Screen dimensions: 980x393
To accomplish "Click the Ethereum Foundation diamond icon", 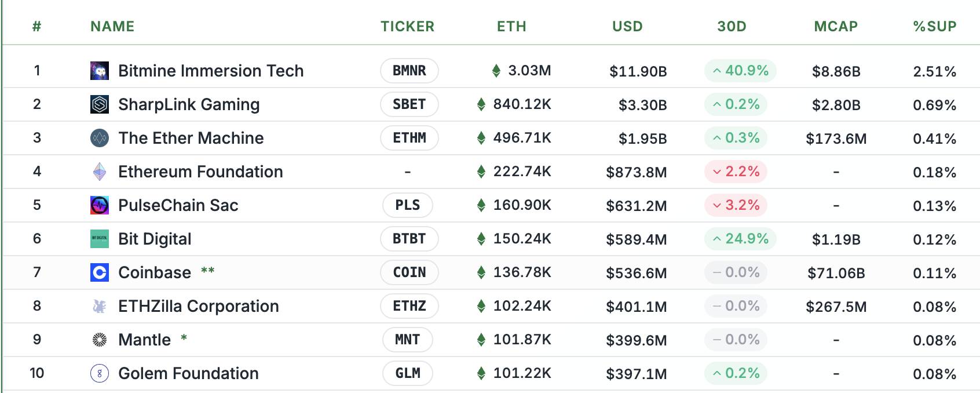I will point(100,172).
